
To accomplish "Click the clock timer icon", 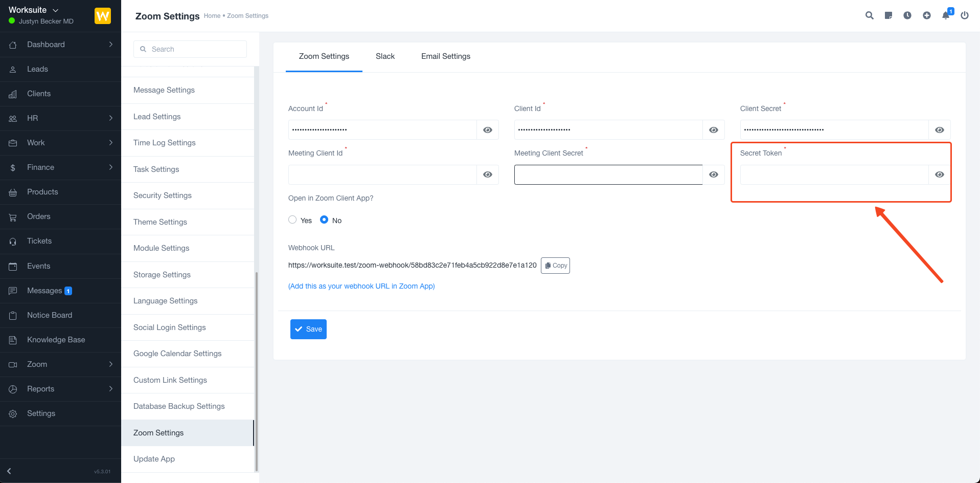I will [907, 15].
